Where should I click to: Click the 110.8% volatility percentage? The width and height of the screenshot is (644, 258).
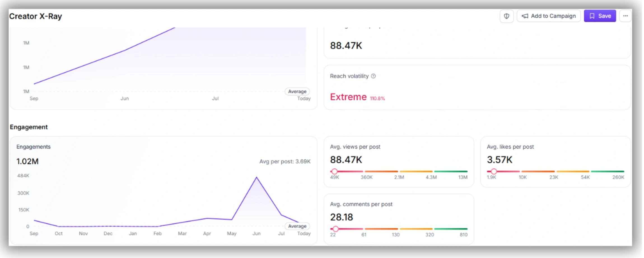click(x=377, y=98)
